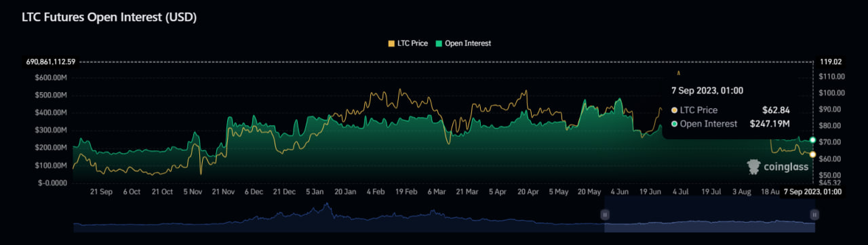Toggle the LTC Price series in legend
868x245 pixels.
(x=408, y=43)
